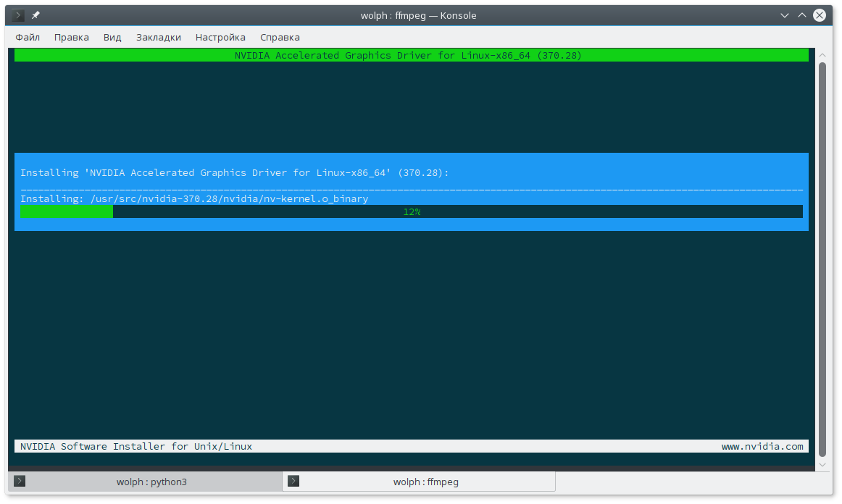
Task: Click the nv-kernel.o_binary file path line
Action: [x=194, y=198]
